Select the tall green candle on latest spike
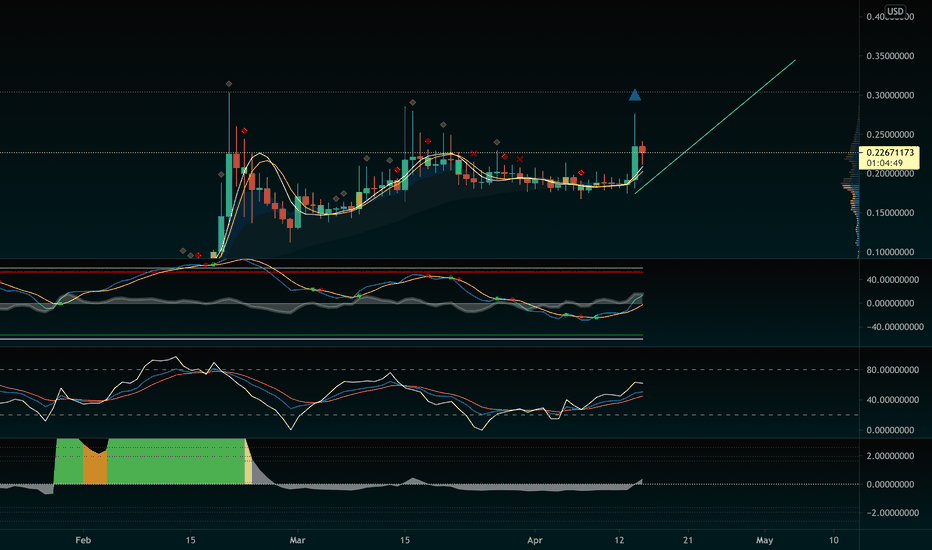 635,165
